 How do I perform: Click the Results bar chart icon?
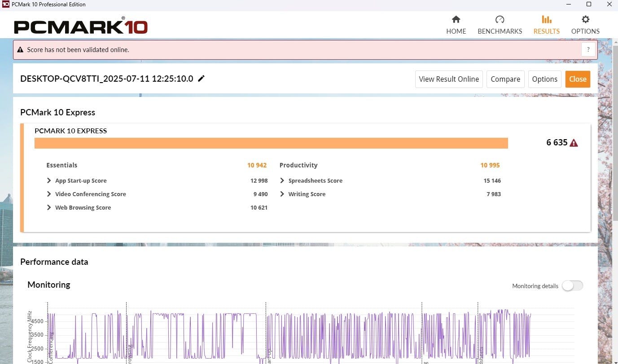[x=546, y=19]
